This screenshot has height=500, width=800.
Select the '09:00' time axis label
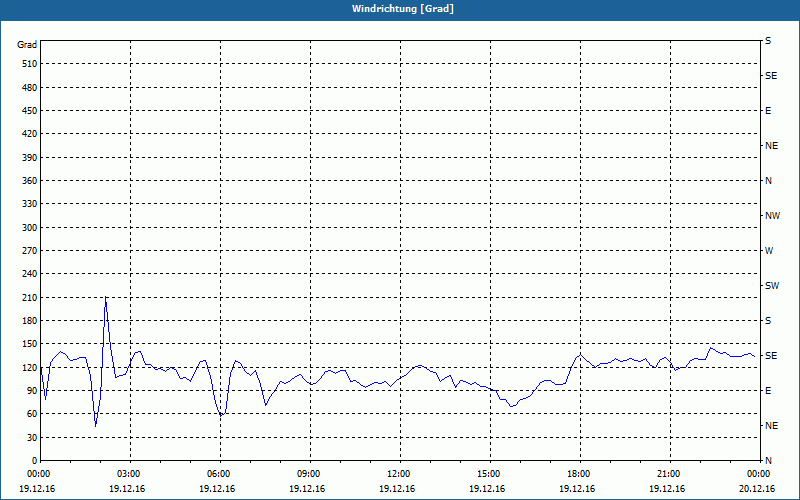(308, 474)
